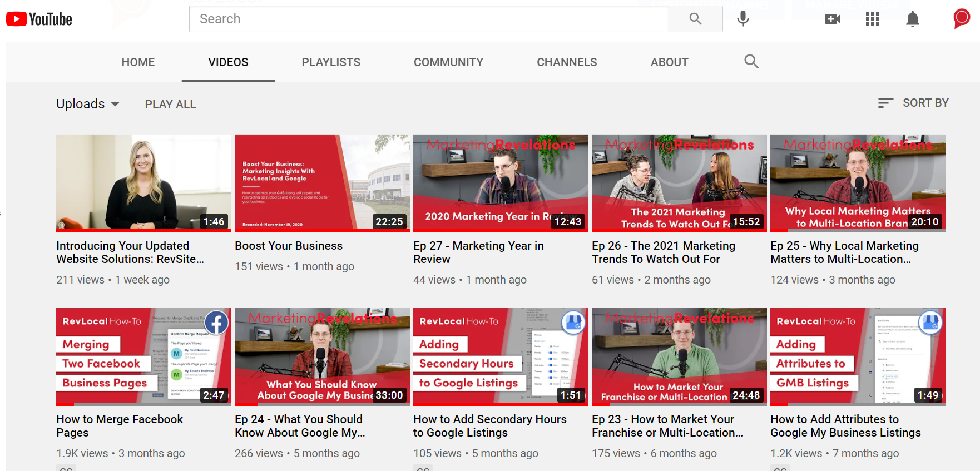Click title Introducing Your Updated Website Solutions
The height and width of the screenshot is (471, 980).
tap(130, 252)
